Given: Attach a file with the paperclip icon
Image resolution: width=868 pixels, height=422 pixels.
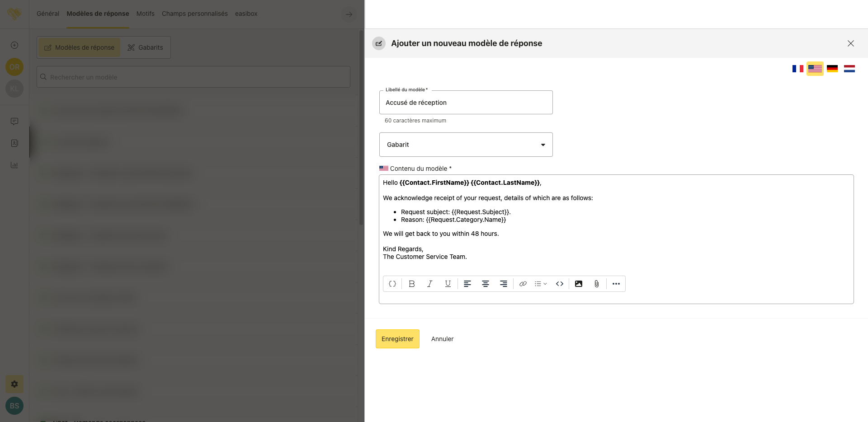Looking at the screenshot, I should pyautogui.click(x=597, y=284).
